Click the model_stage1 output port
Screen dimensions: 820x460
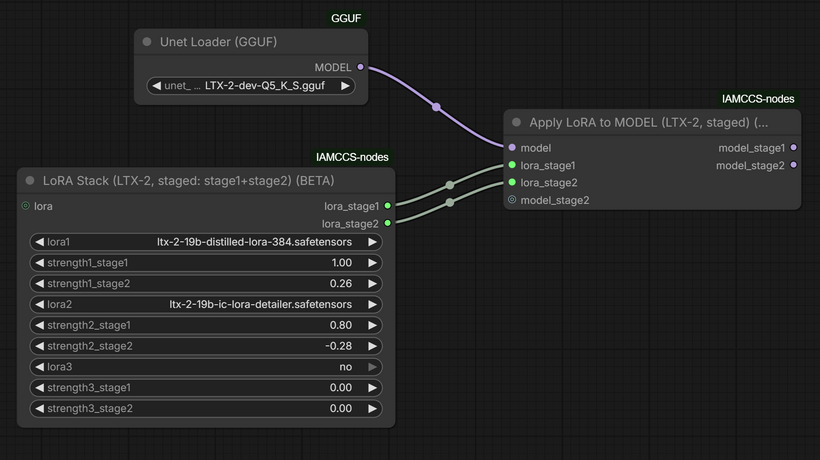tap(794, 148)
